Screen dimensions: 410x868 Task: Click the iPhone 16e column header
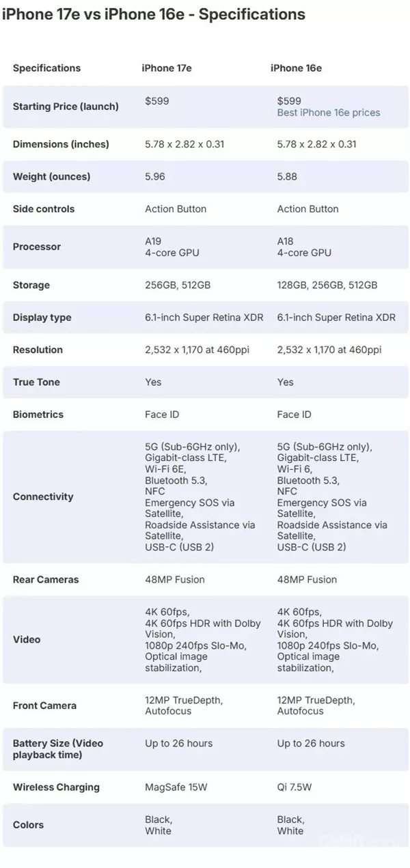[x=296, y=68]
